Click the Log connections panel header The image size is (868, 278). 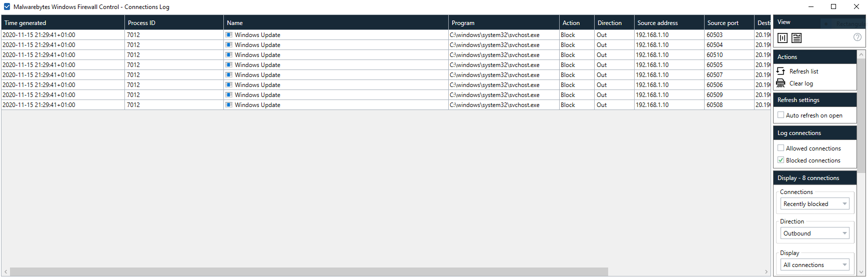tap(815, 133)
